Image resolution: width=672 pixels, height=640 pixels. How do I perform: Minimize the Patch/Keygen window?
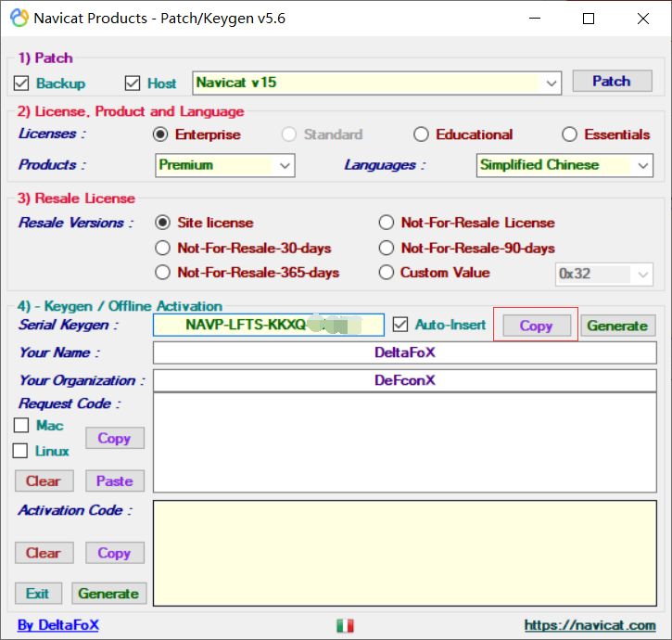535,19
